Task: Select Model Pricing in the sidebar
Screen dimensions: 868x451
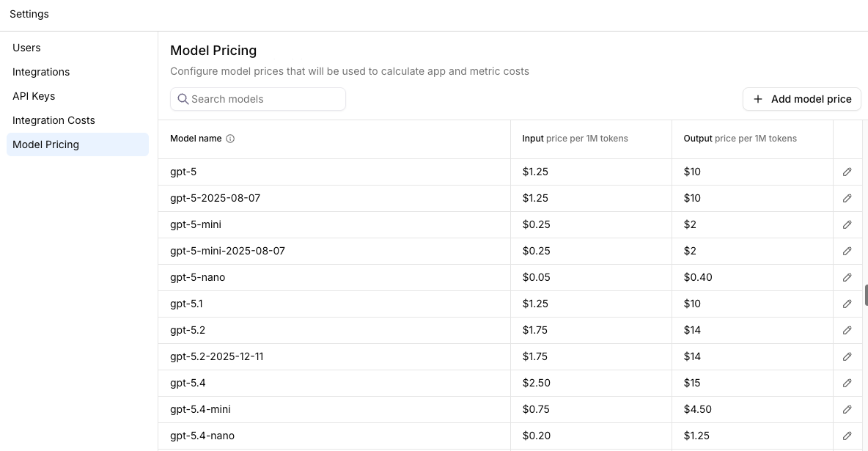Action: click(x=78, y=144)
